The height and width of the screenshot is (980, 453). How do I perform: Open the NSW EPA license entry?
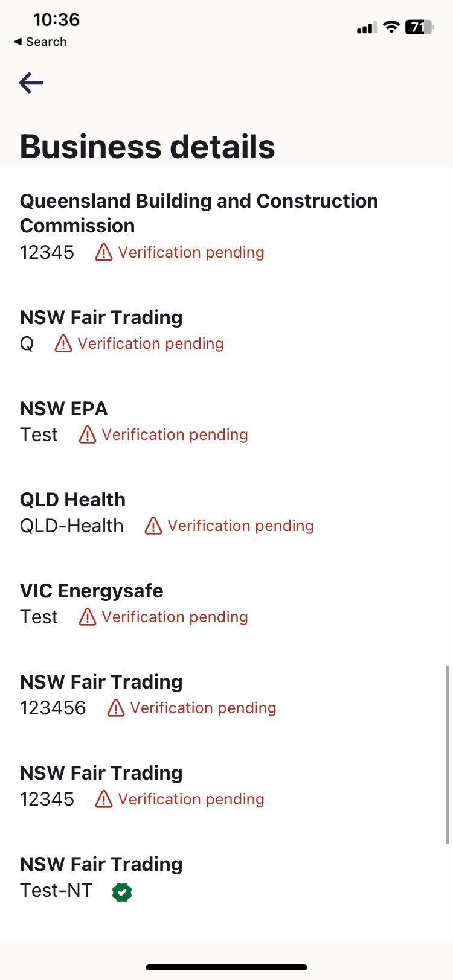[64, 409]
